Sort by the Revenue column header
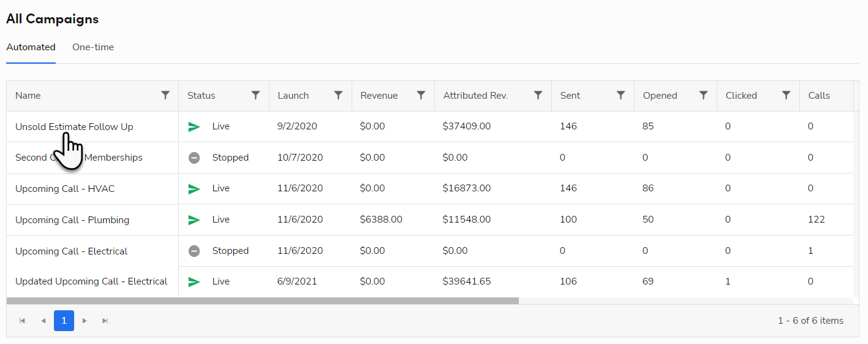 click(379, 96)
